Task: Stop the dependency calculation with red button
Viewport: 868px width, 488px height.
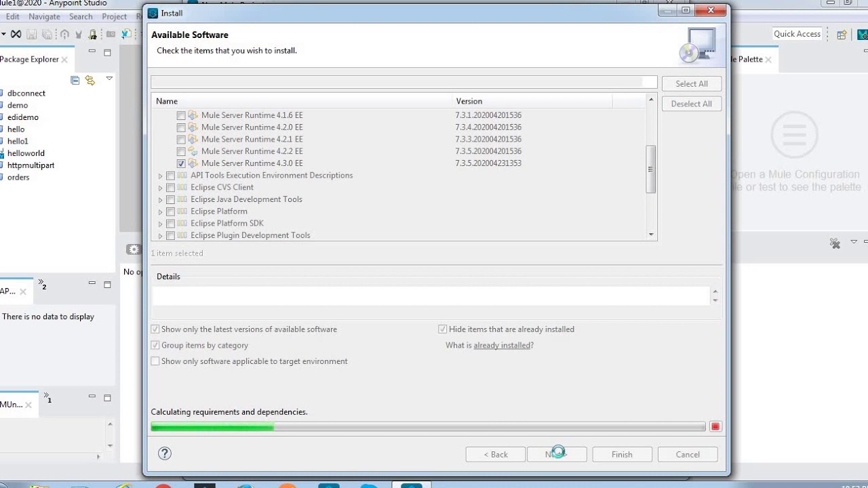Action: 715,426
